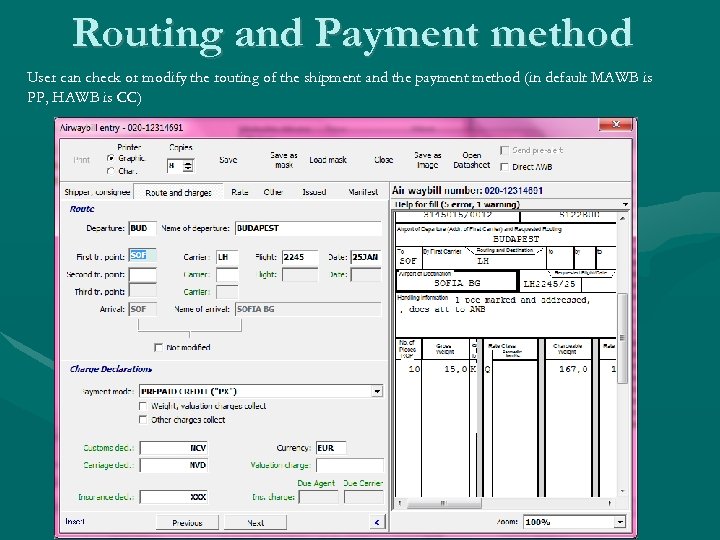Click preview scroll up arrow
This screenshot has height=540, width=720.
pyautogui.click(x=622, y=219)
